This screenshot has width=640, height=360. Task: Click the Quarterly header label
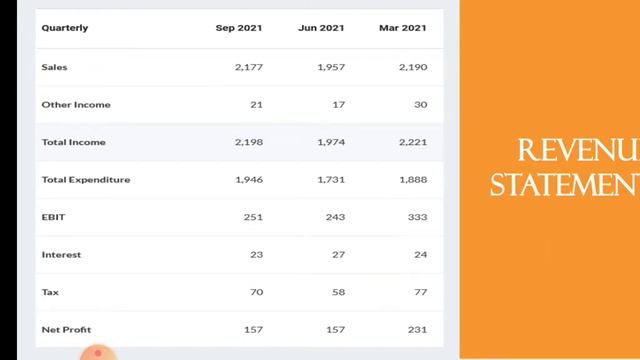(65, 28)
